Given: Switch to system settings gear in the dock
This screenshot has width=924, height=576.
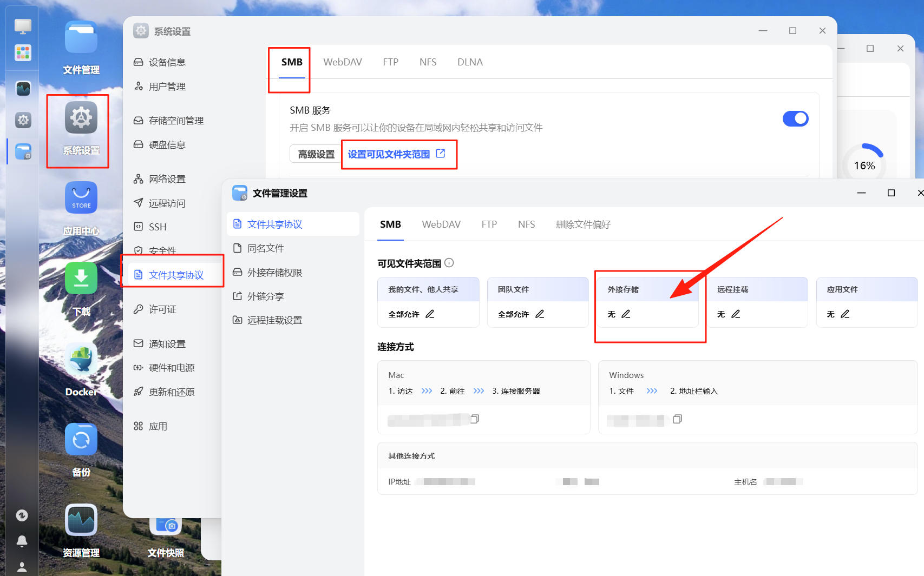Looking at the screenshot, I should [23, 120].
